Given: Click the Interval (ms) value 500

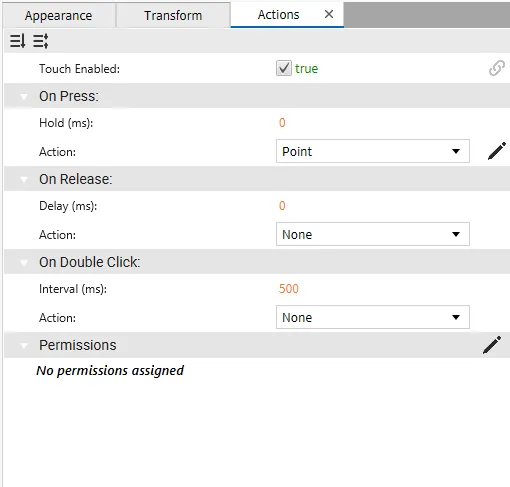Looking at the screenshot, I should 289,289.
